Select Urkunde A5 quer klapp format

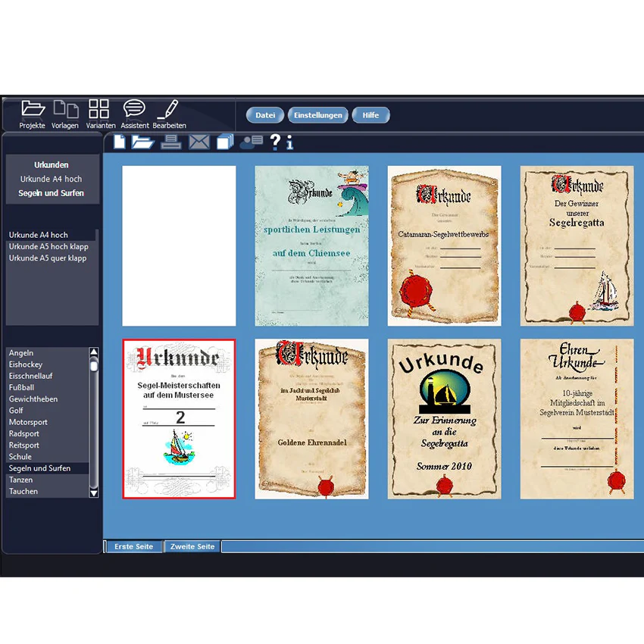click(51, 258)
